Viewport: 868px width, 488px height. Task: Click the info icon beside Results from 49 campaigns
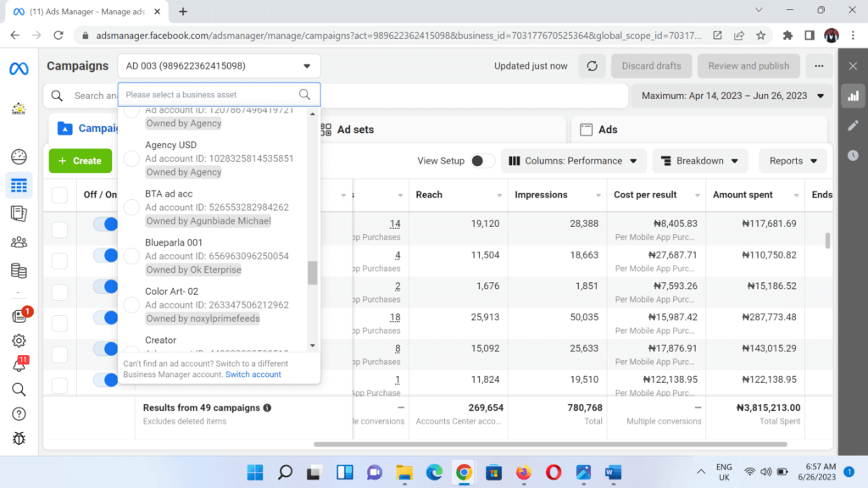click(x=267, y=408)
